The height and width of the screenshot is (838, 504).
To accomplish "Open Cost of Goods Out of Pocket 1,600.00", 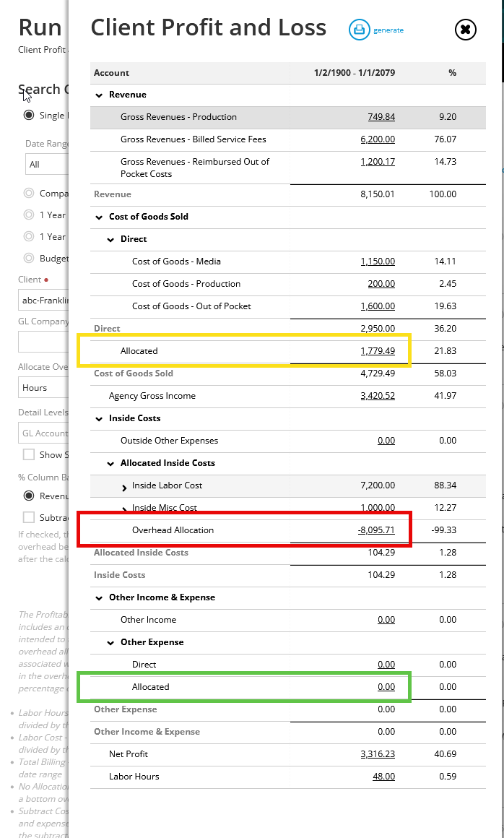I will pyautogui.click(x=378, y=306).
